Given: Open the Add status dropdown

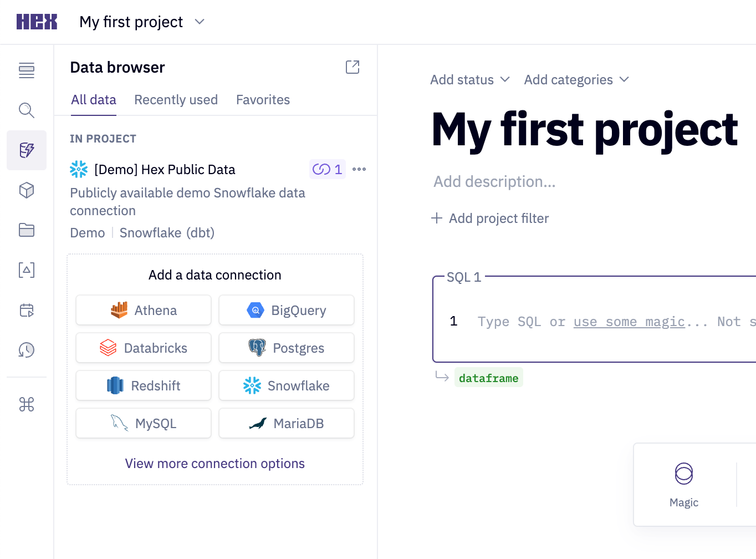Looking at the screenshot, I should tap(469, 80).
